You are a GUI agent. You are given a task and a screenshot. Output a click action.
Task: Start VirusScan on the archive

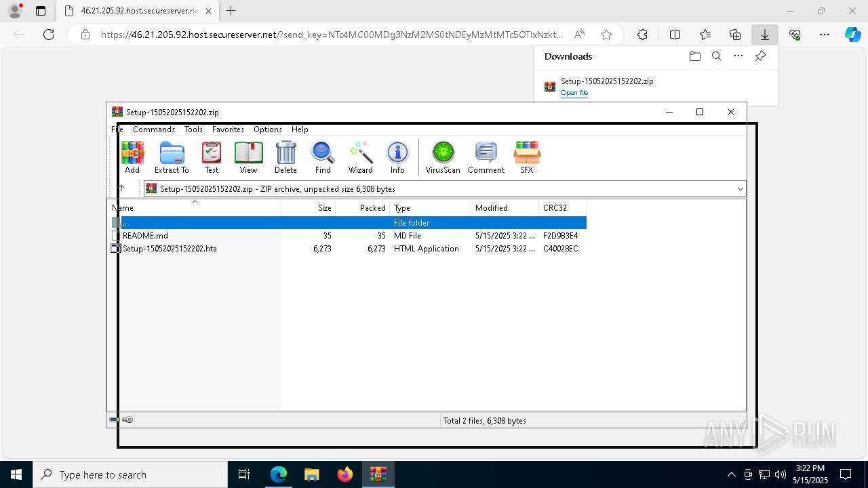[x=443, y=157]
